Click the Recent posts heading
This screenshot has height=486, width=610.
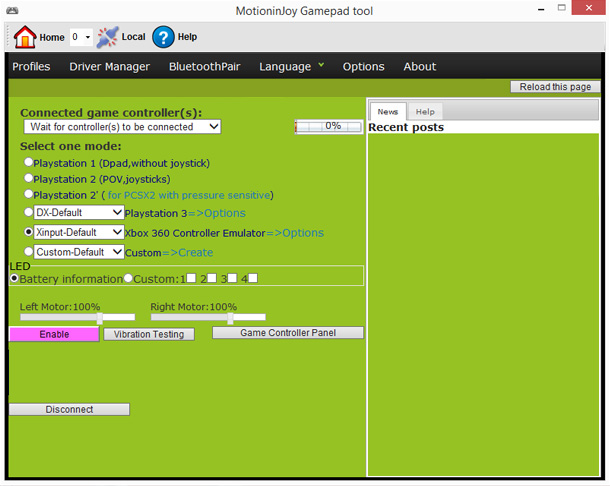[x=406, y=127]
